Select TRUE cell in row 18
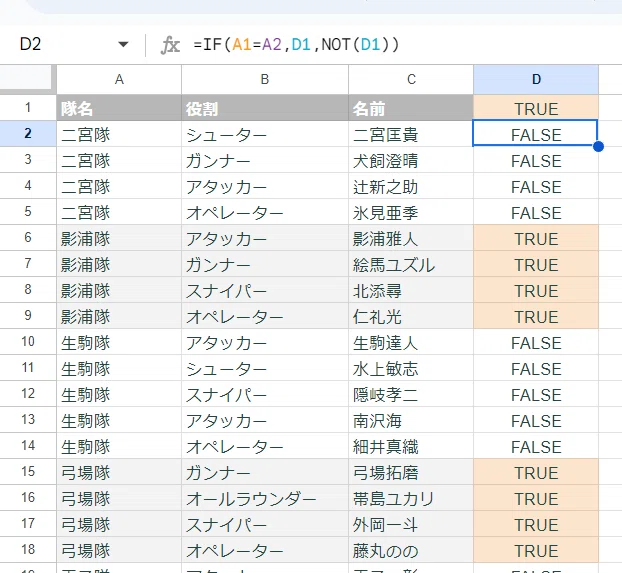 [x=536, y=550]
